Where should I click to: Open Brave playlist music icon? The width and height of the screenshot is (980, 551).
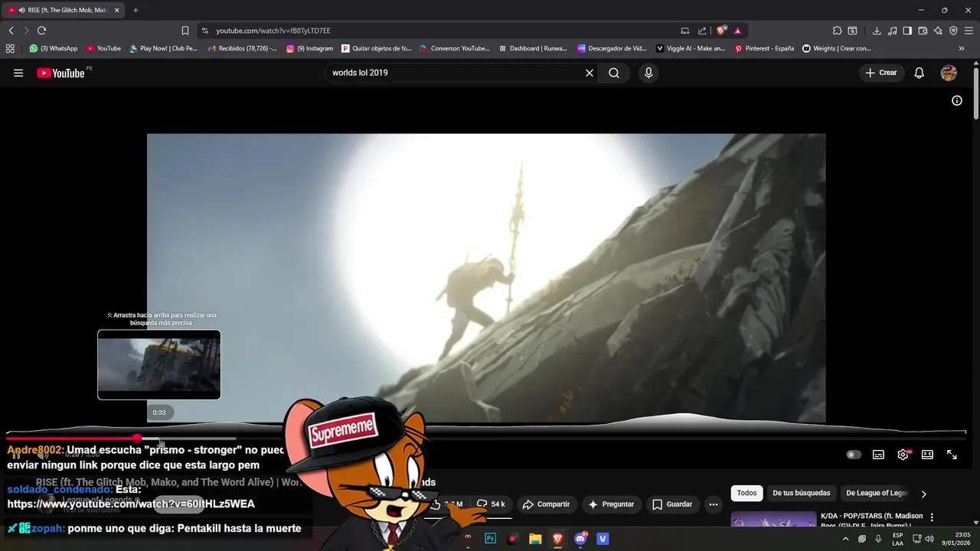pyautogui.click(x=892, y=31)
